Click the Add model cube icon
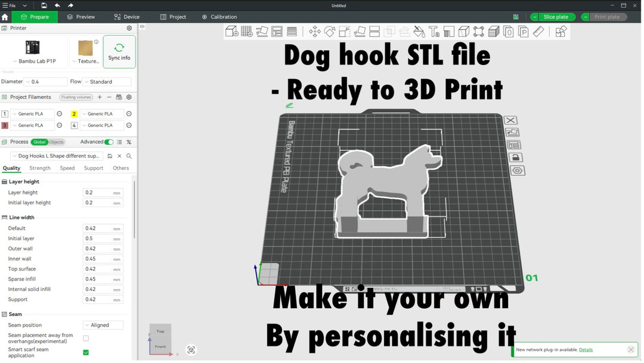The height and width of the screenshot is (363, 644). tap(231, 31)
